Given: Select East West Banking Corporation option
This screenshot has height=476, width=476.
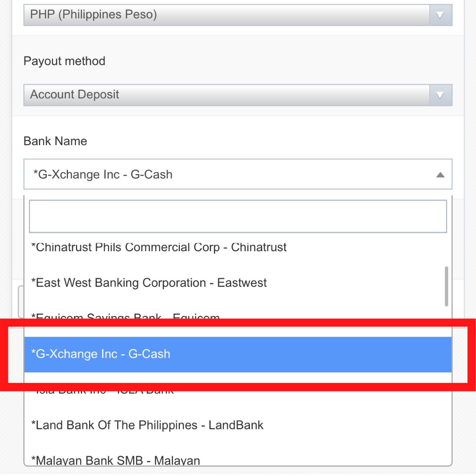Looking at the screenshot, I should (149, 283).
